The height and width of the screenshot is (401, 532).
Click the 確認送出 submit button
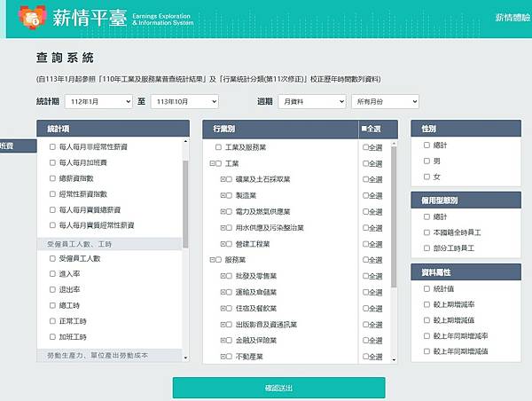pos(279,388)
